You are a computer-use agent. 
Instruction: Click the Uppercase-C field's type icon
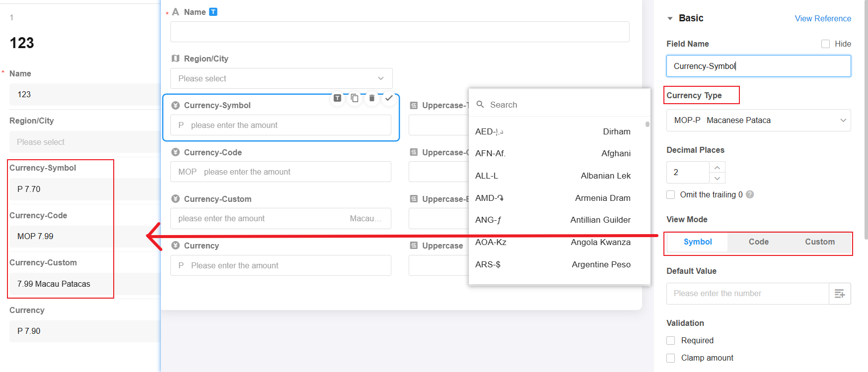[x=414, y=152]
